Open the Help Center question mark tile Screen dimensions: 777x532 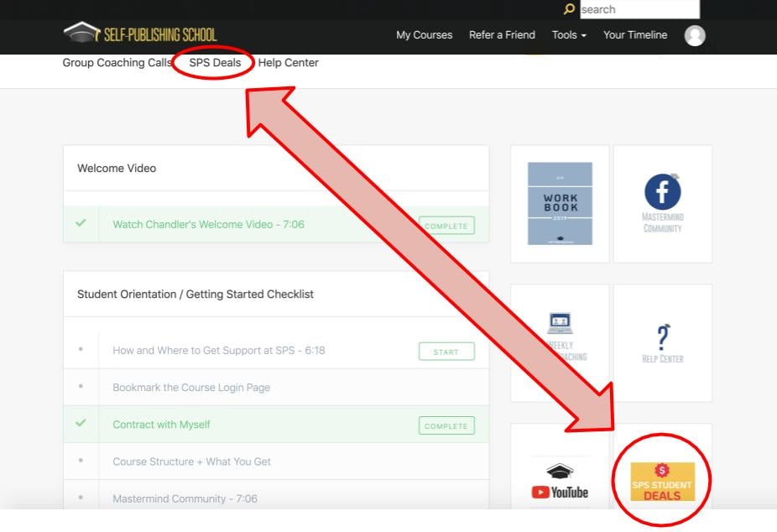(663, 342)
